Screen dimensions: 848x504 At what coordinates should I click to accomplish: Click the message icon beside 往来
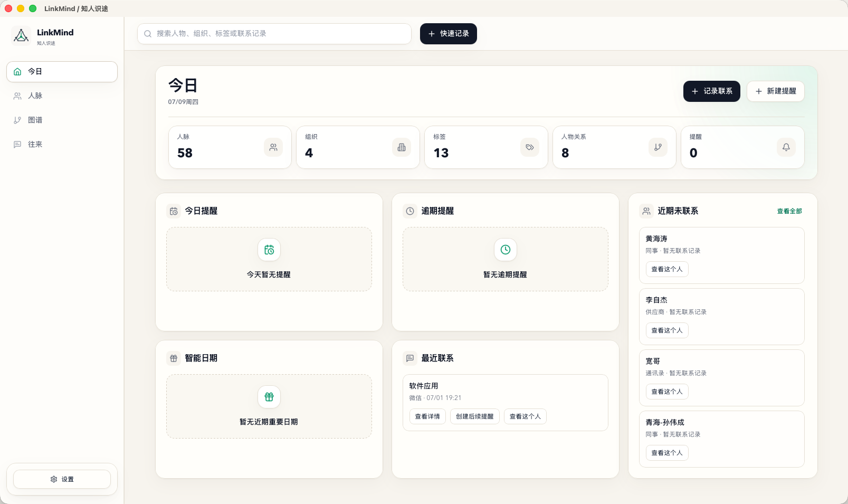click(17, 145)
